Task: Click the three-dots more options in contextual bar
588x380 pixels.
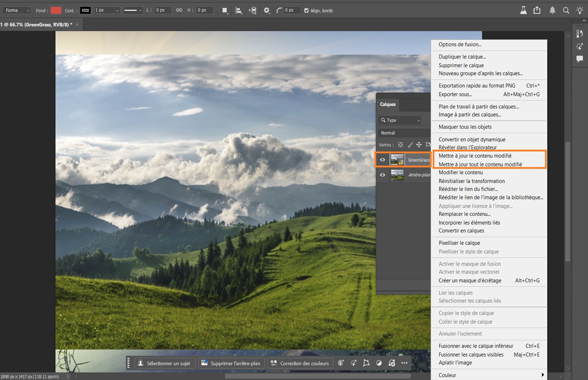Action: pos(404,363)
